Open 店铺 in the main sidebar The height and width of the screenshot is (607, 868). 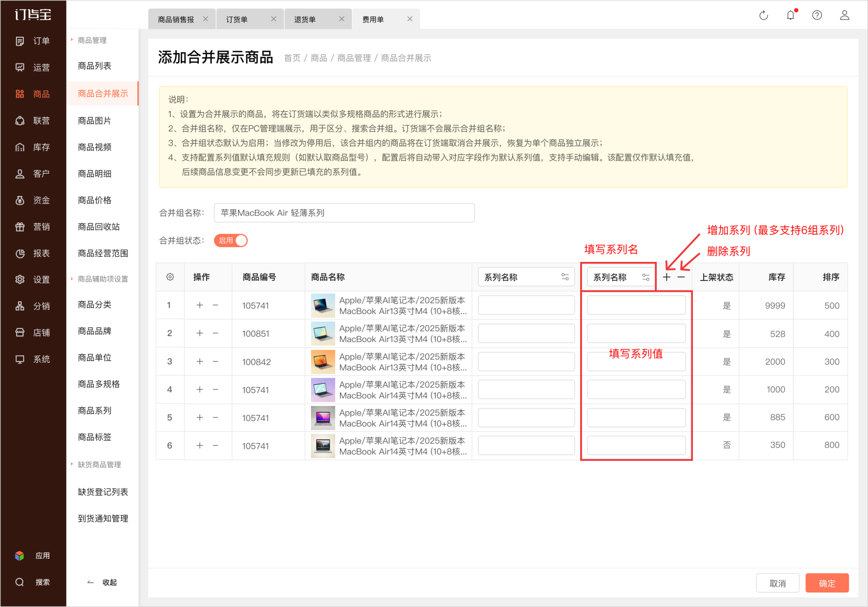pyautogui.click(x=33, y=333)
